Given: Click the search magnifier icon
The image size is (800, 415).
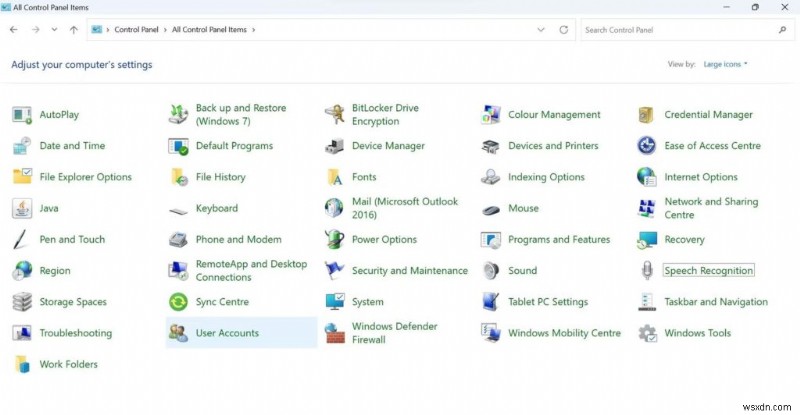Looking at the screenshot, I should pos(782,30).
